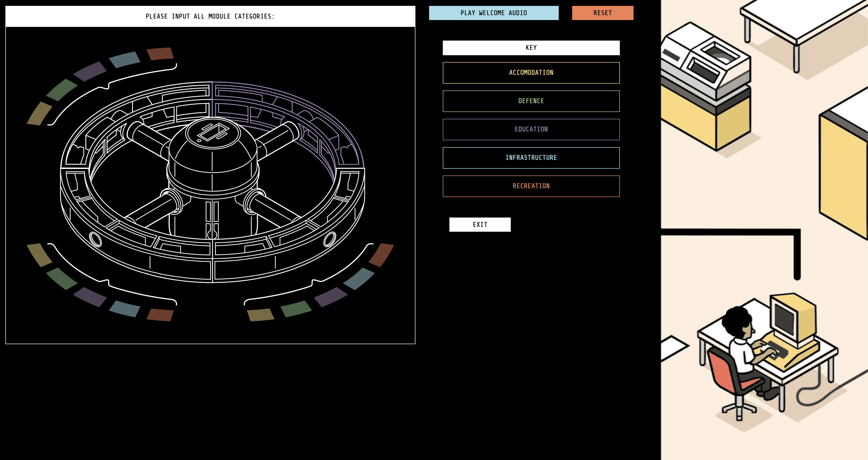
Task: Pick the purple swatch in the bottom-left arc
Action: [x=90, y=297]
